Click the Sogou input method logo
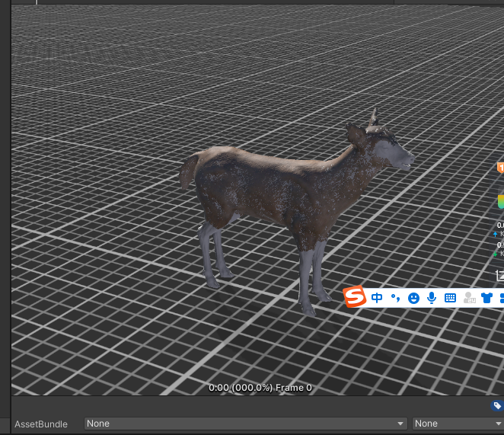Image resolution: width=504 pixels, height=435 pixels. point(355,296)
